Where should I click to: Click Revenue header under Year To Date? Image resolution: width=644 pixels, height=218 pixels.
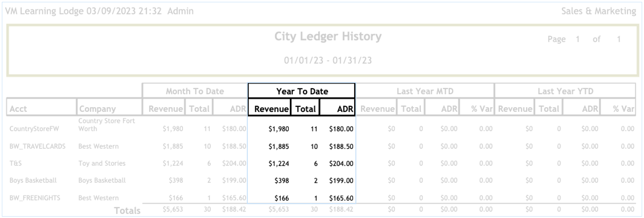tap(270, 109)
